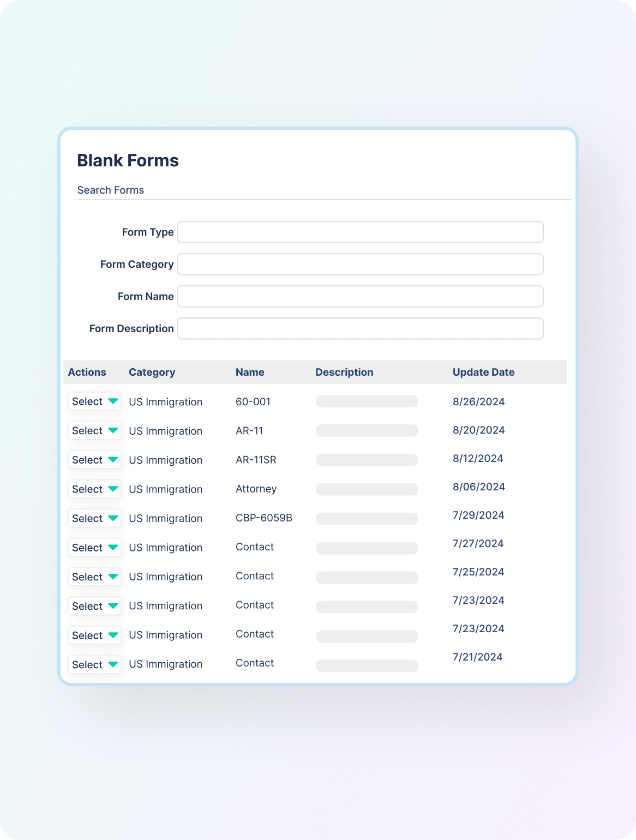Open the Select dropdown for form 60-001

[x=94, y=401]
